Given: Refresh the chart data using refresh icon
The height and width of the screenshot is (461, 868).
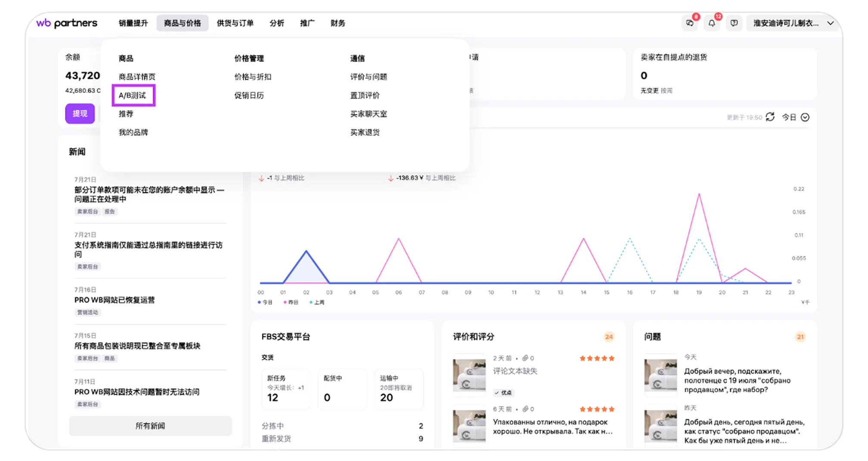Looking at the screenshot, I should pyautogui.click(x=770, y=117).
